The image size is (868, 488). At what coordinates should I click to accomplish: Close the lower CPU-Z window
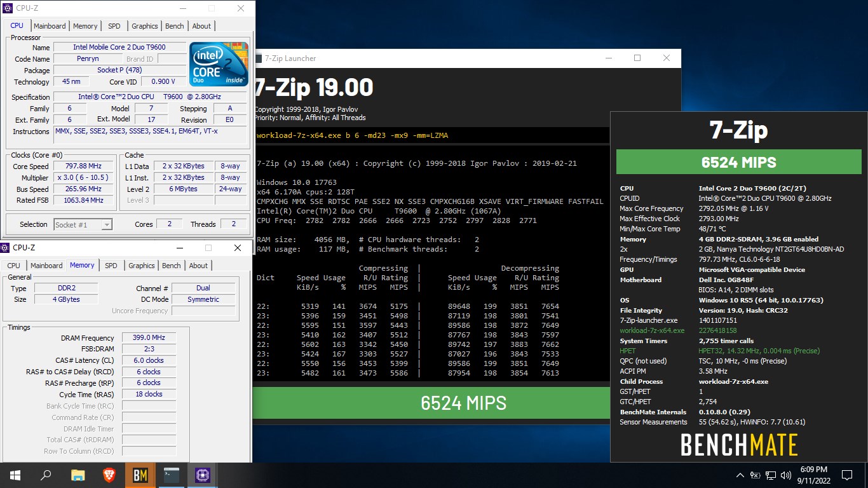pyautogui.click(x=238, y=248)
